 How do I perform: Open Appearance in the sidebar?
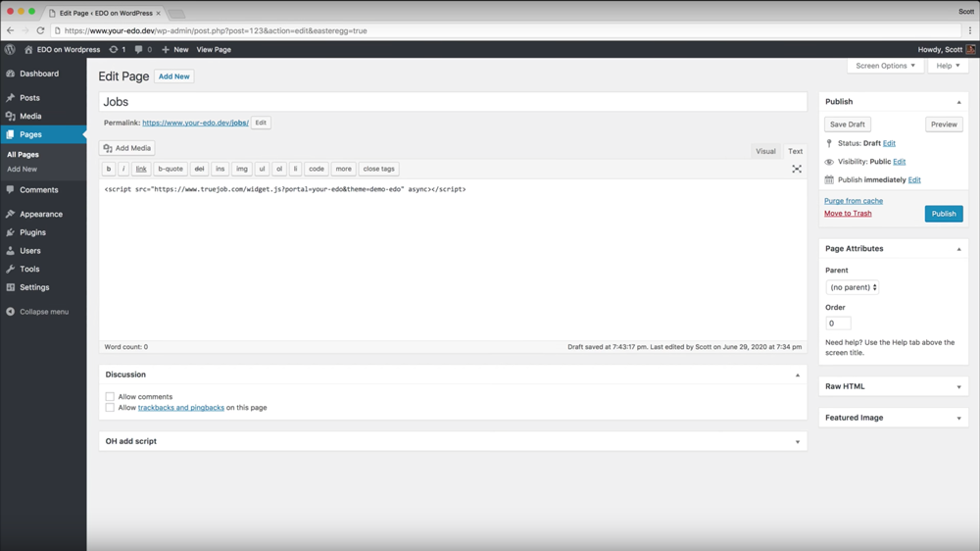[x=40, y=214]
